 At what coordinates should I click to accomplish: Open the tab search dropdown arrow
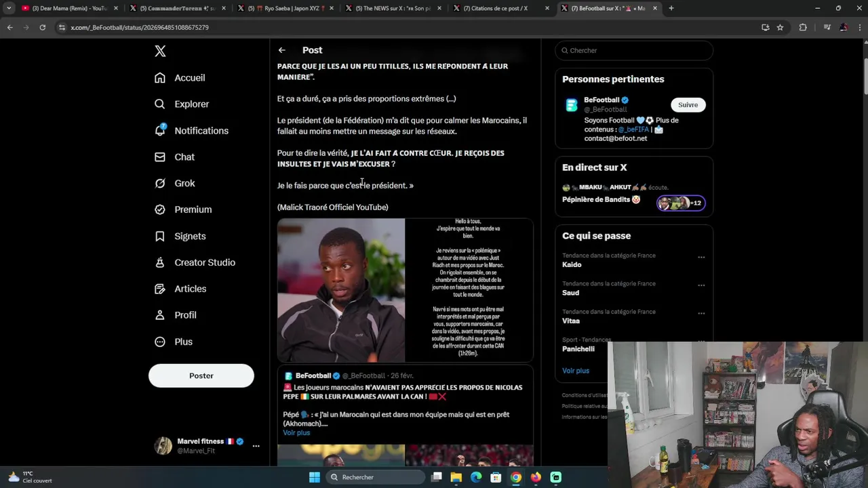click(x=9, y=8)
